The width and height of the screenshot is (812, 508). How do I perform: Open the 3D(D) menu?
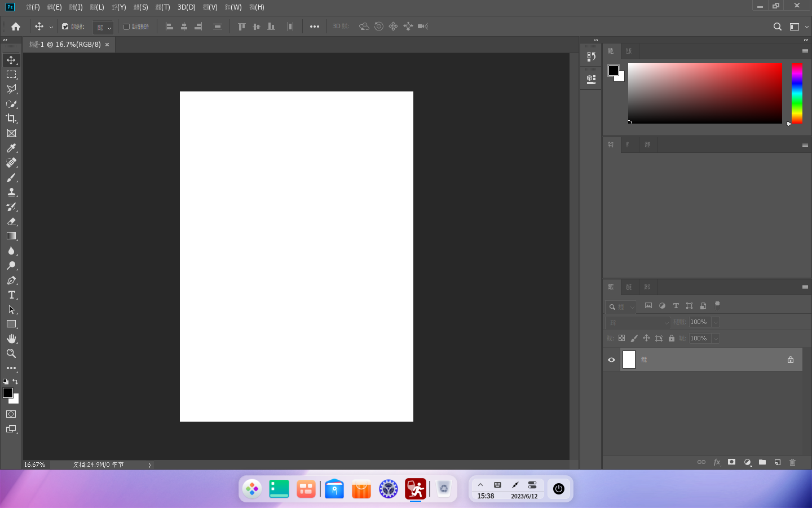coord(186,7)
